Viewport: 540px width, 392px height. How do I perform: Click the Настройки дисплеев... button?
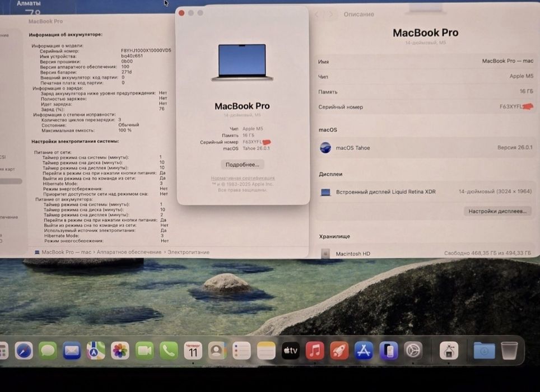[x=497, y=211]
